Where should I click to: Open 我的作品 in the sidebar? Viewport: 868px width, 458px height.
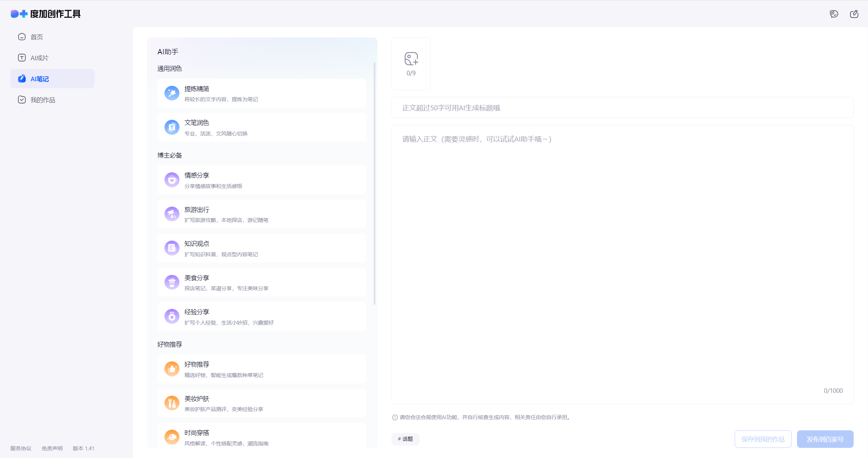pos(42,100)
